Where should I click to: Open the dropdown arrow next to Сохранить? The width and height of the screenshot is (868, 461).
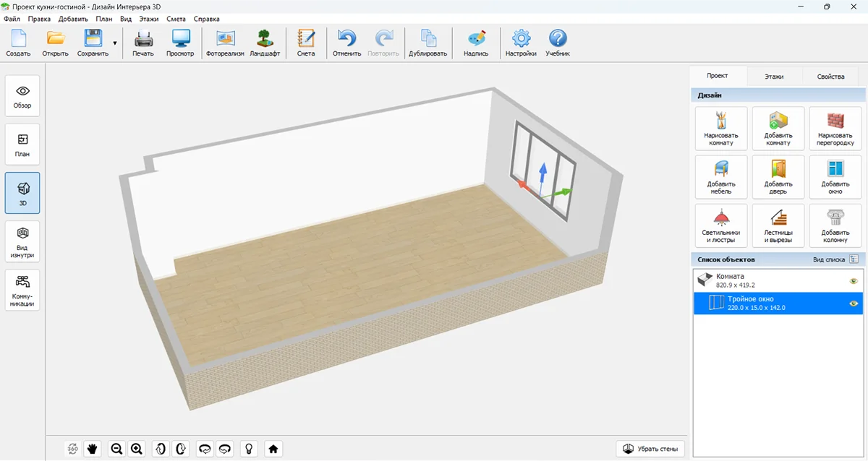pos(114,44)
